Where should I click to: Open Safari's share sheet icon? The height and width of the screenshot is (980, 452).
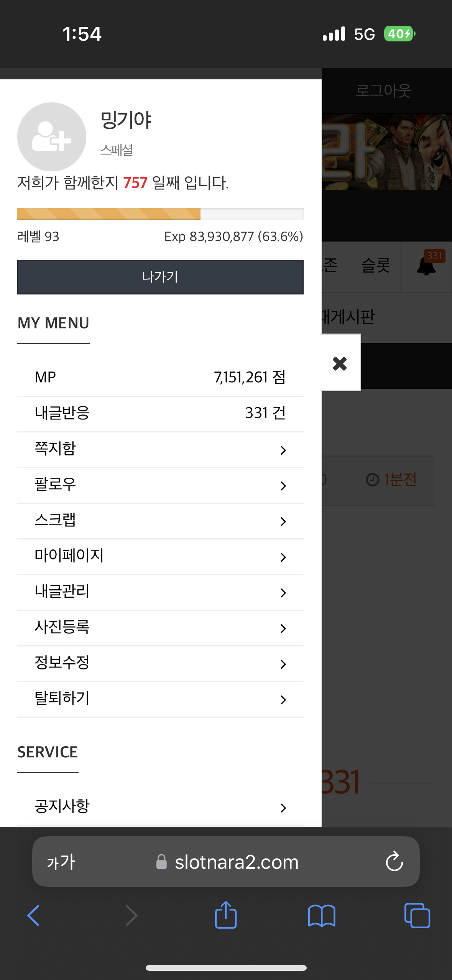pyautogui.click(x=226, y=915)
